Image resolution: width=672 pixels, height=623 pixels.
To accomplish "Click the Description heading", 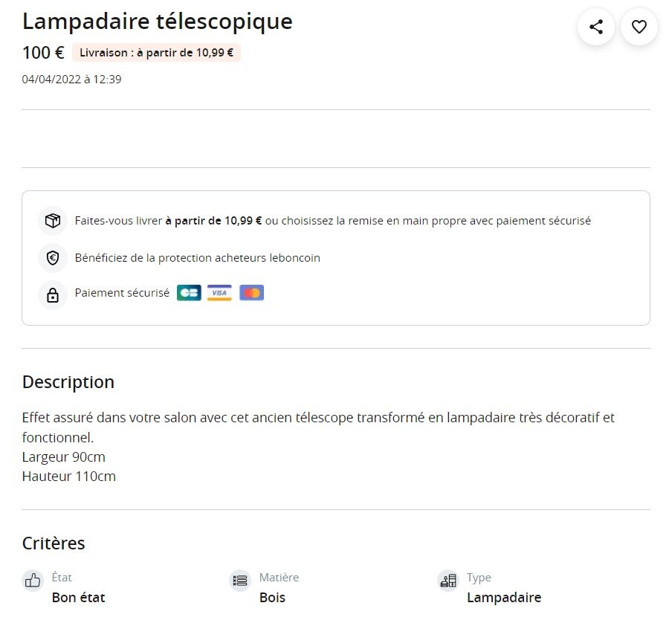I will 68,382.
